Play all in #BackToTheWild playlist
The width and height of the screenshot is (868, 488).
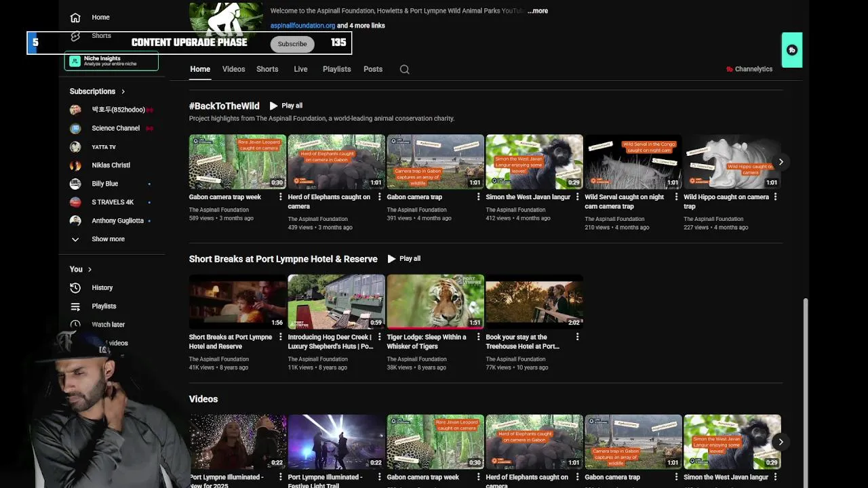pyautogui.click(x=285, y=106)
